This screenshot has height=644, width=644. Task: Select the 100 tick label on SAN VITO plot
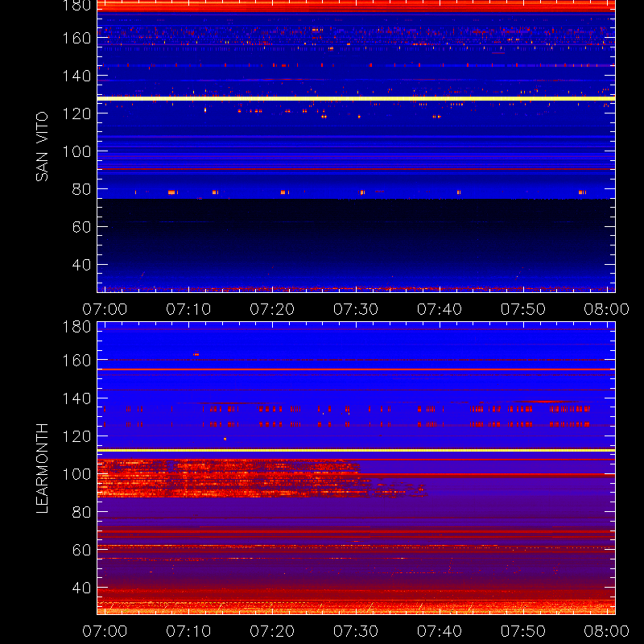76,151
